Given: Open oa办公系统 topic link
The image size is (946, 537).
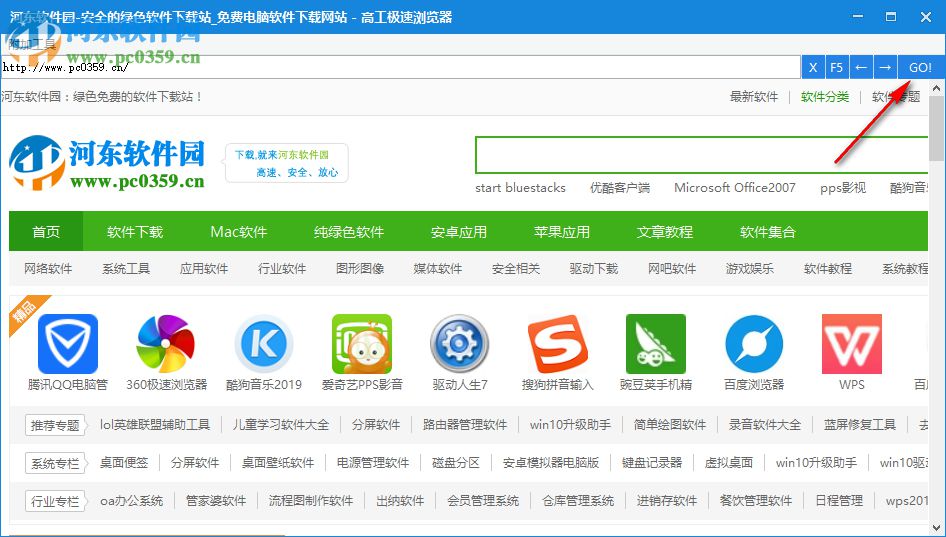Looking at the screenshot, I should (132, 501).
